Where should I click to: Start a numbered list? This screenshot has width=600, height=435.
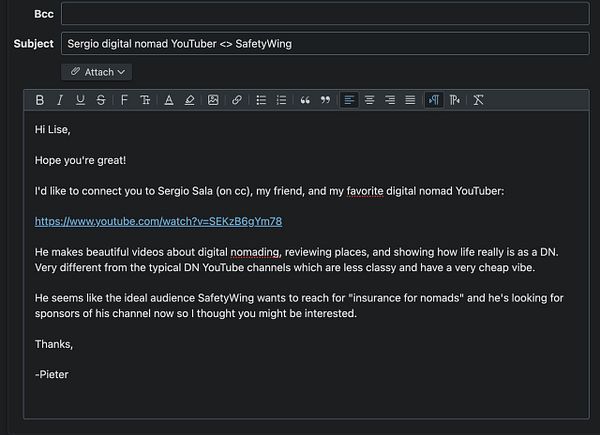click(x=281, y=100)
